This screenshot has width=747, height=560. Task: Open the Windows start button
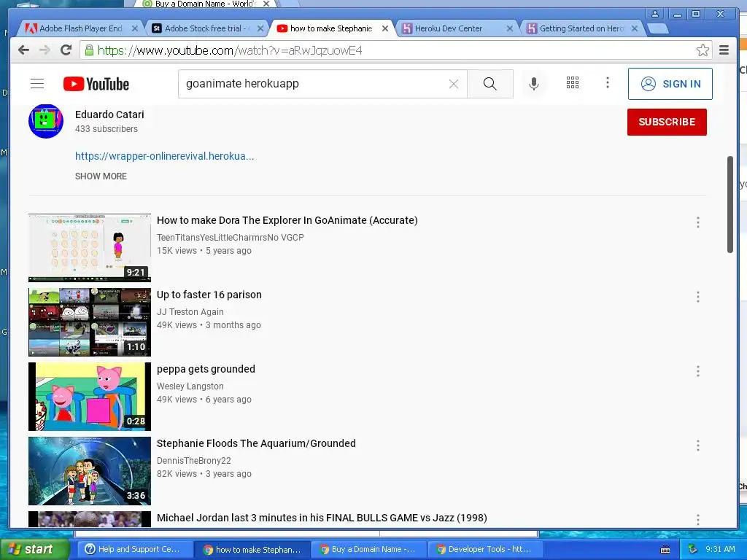[34, 549]
